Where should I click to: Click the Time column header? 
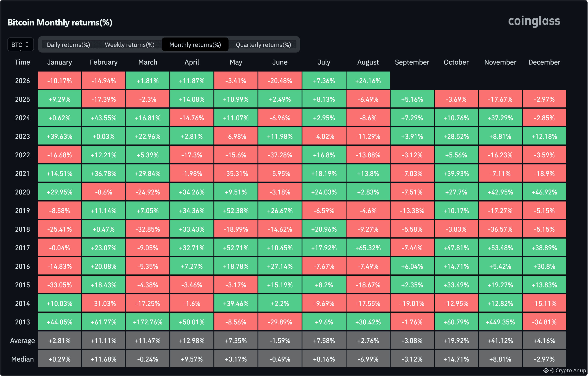(x=22, y=62)
